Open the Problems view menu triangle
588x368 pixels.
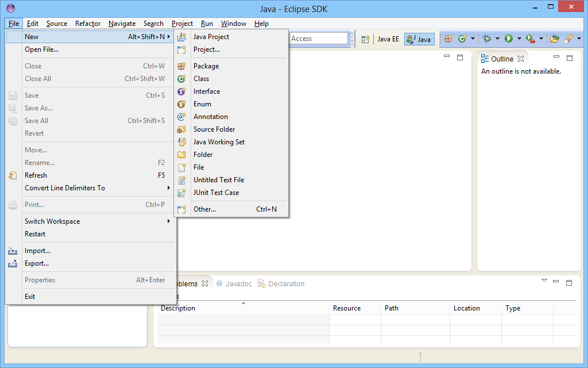point(544,281)
